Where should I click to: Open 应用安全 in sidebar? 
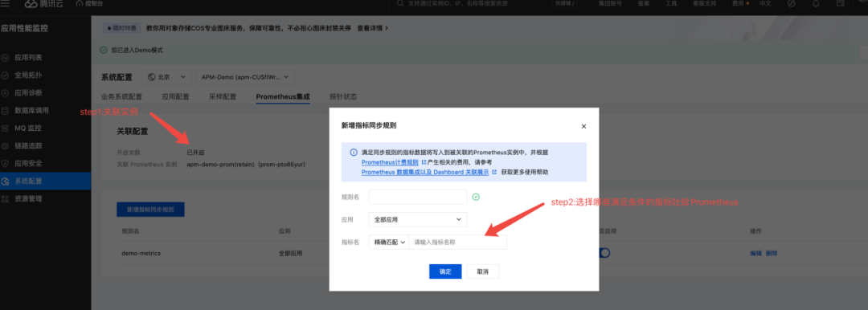point(28,163)
